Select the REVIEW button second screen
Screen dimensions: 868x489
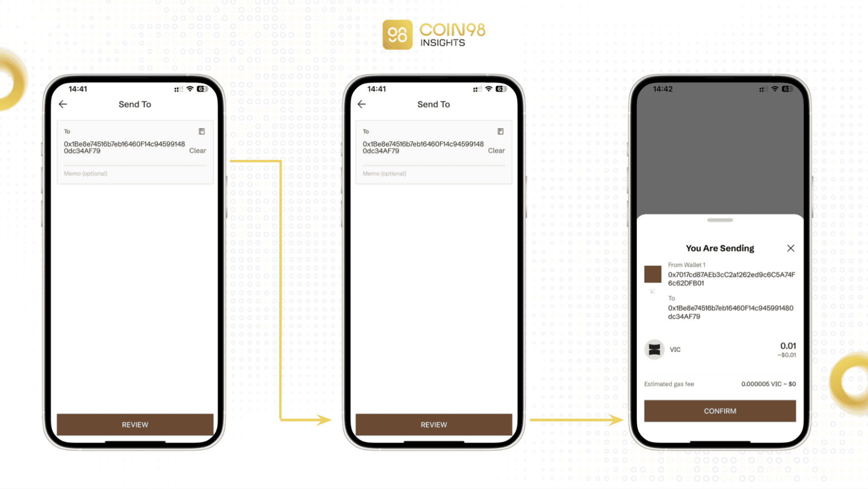[434, 425]
